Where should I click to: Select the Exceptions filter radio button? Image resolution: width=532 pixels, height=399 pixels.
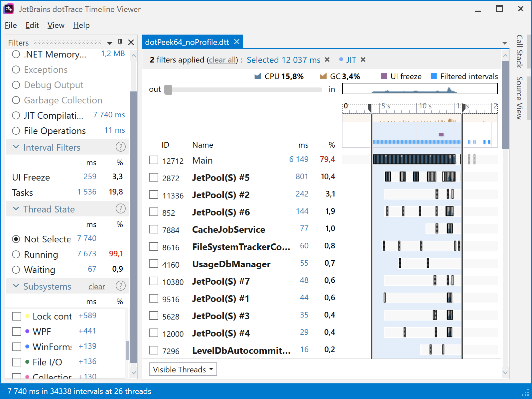coord(16,69)
